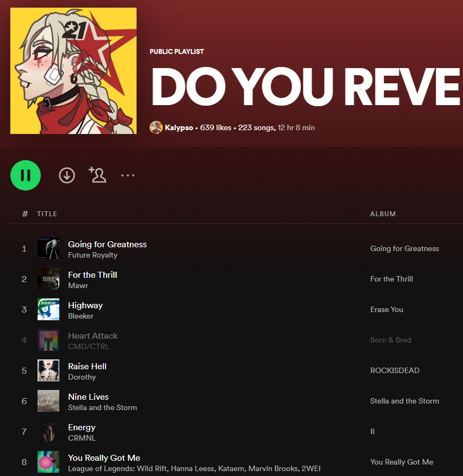
Task: Click track number 8 in the list
Action: click(24, 462)
